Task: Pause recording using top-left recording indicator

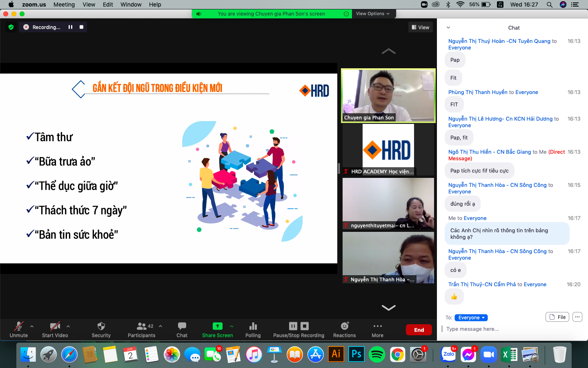Action: 70,27
